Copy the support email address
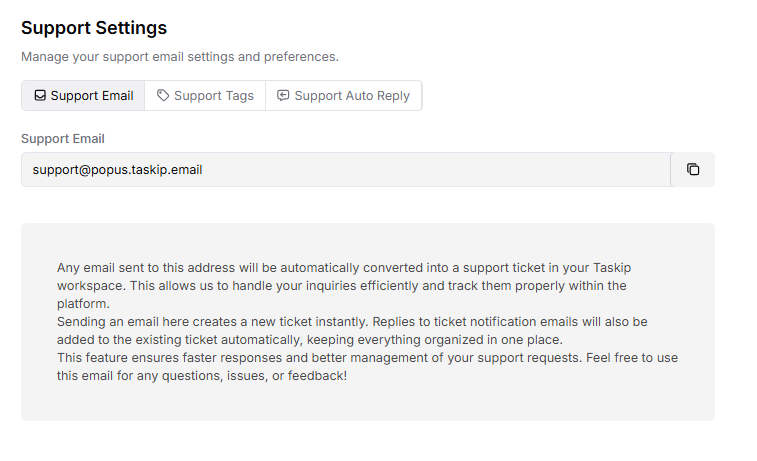This screenshot has height=461, width=757. pyautogui.click(x=693, y=170)
